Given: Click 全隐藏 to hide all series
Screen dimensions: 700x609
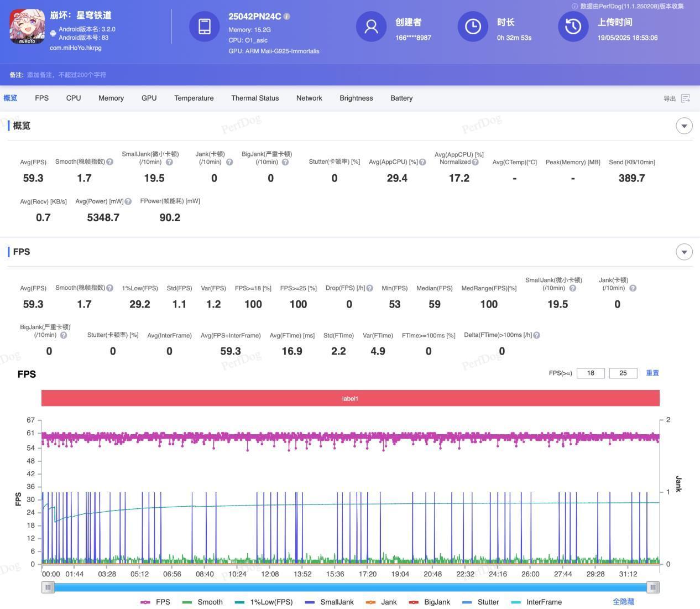Looking at the screenshot, I should 623,602.
